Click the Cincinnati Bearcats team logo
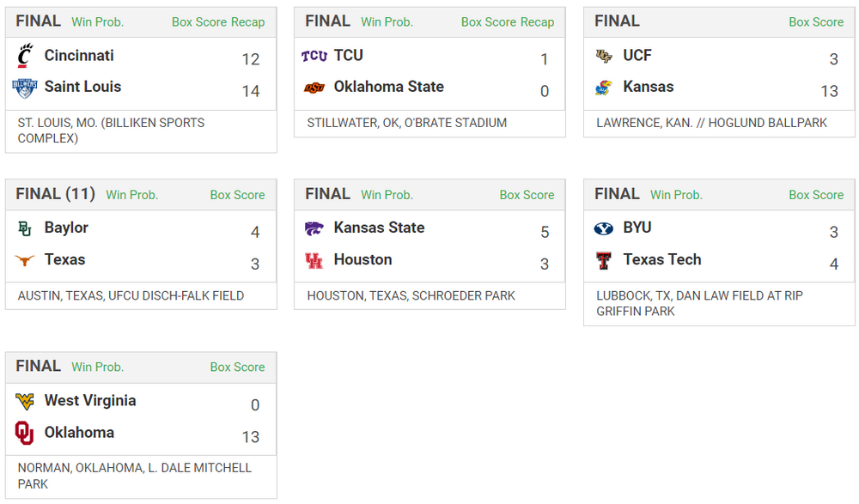 [x=25, y=56]
